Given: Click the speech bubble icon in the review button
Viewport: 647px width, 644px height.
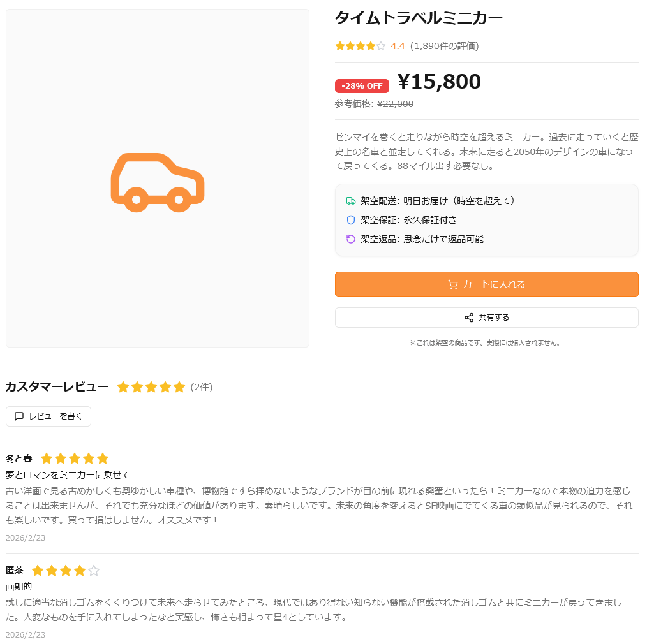Looking at the screenshot, I should coord(19,416).
